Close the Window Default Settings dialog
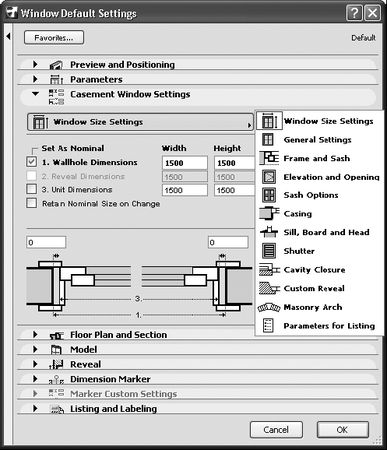 372,13
